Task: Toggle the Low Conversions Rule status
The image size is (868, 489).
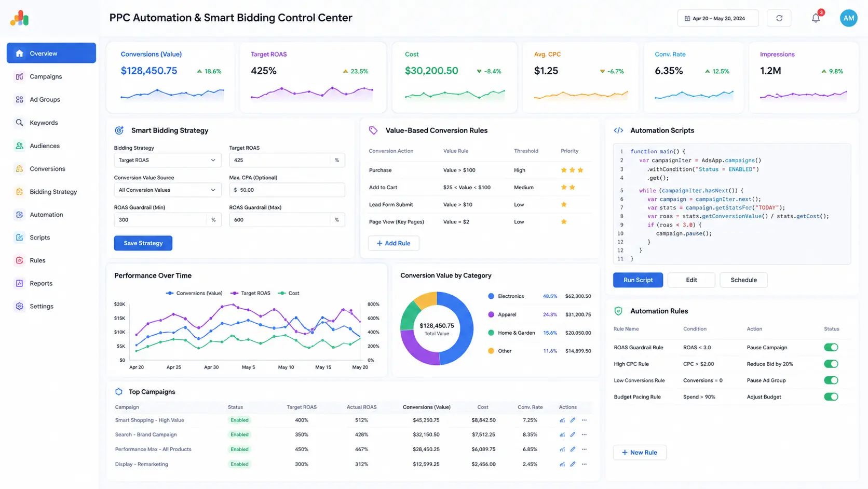Action: 831,380
